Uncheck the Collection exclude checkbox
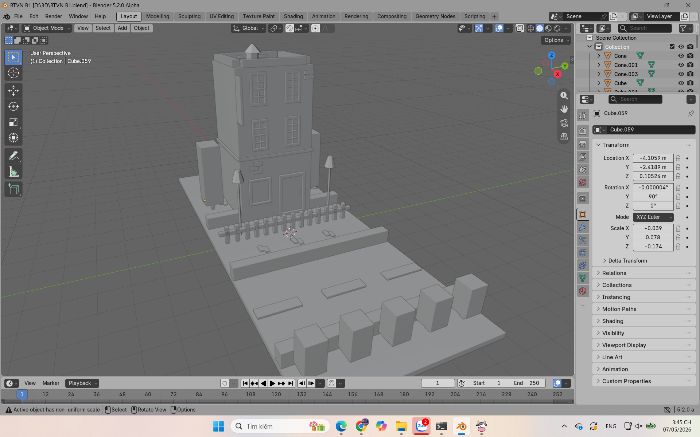Image resolution: width=700 pixels, height=437 pixels. 672,46
